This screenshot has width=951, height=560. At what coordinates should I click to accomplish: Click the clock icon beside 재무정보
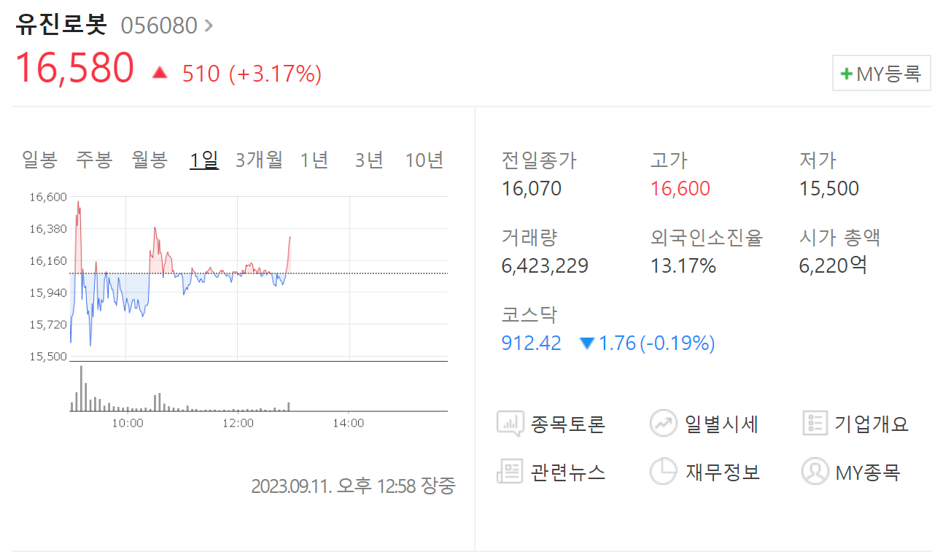tap(663, 472)
